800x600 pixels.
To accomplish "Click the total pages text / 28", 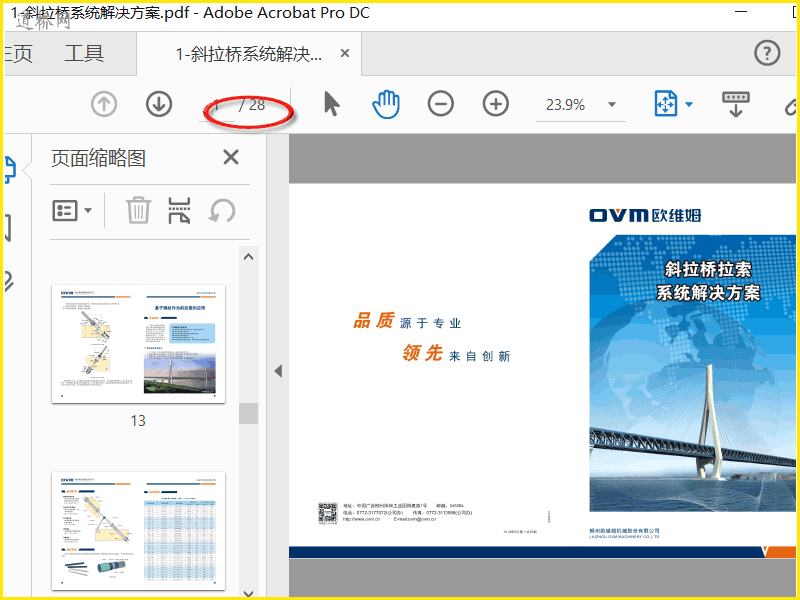I will click(252, 105).
